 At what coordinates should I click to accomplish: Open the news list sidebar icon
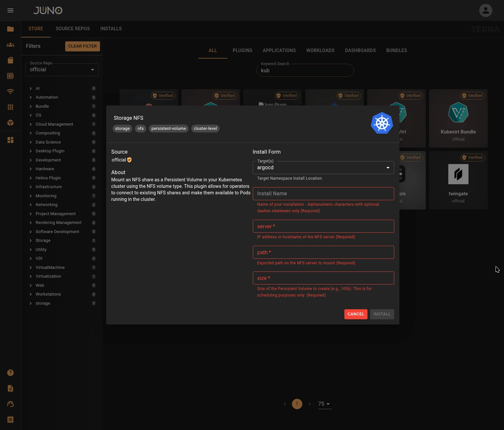point(10,76)
